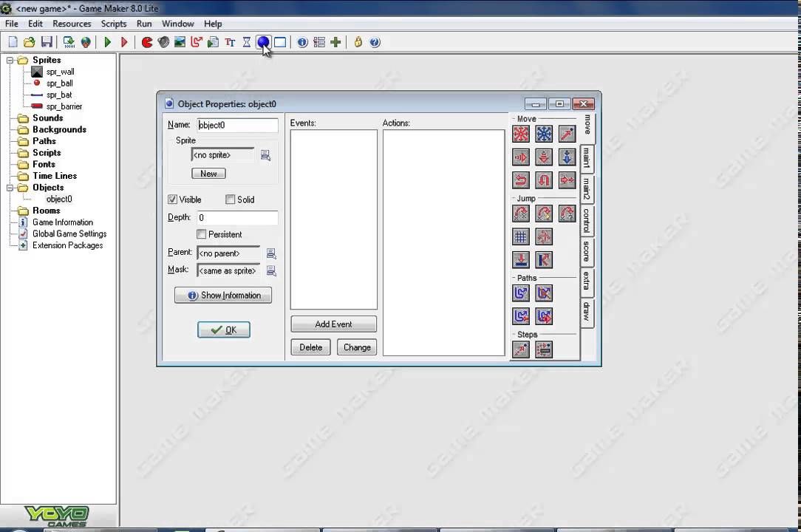
Task: Open a game file via toolbar folder icon
Action: tap(30, 42)
